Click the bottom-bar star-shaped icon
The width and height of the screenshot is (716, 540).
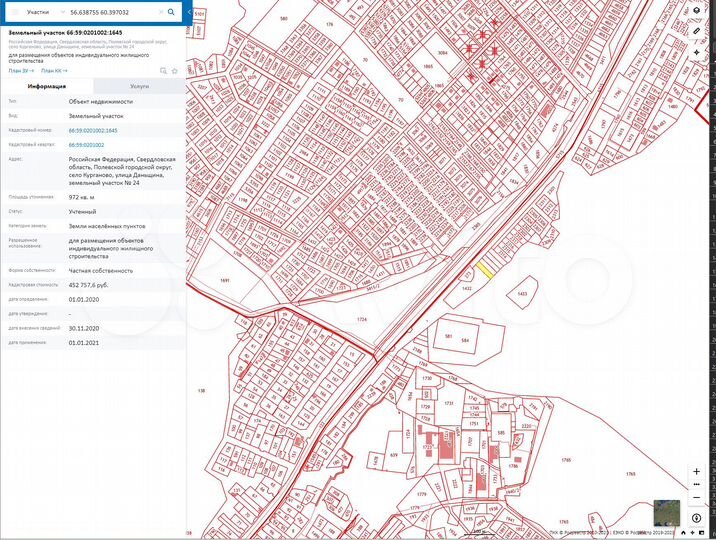point(693,533)
